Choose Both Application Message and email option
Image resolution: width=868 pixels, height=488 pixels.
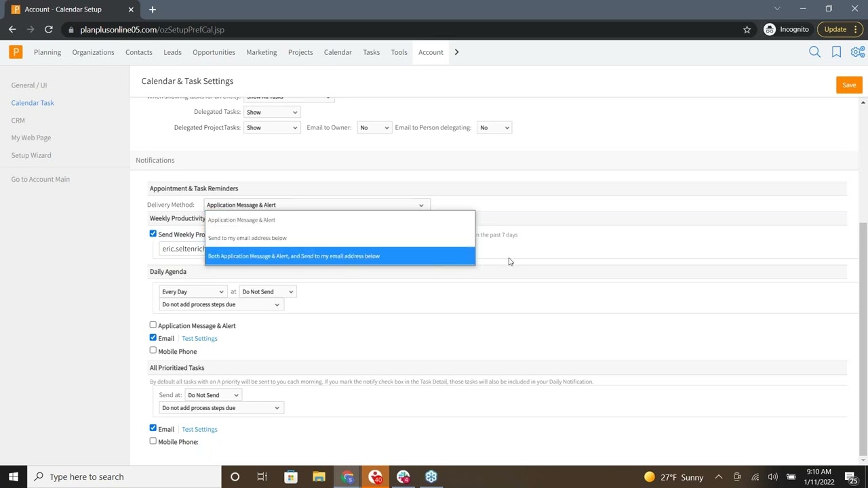coord(340,256)
